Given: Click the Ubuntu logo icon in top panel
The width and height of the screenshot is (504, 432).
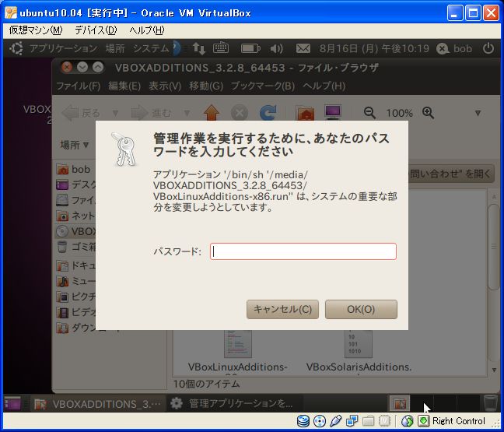Looking at the screenshot, I should coord(16,48).
